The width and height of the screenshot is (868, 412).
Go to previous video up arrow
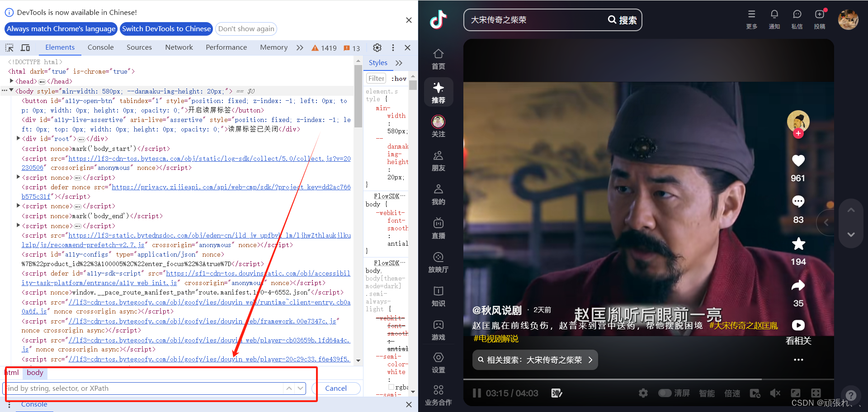[x=851, y=210]
